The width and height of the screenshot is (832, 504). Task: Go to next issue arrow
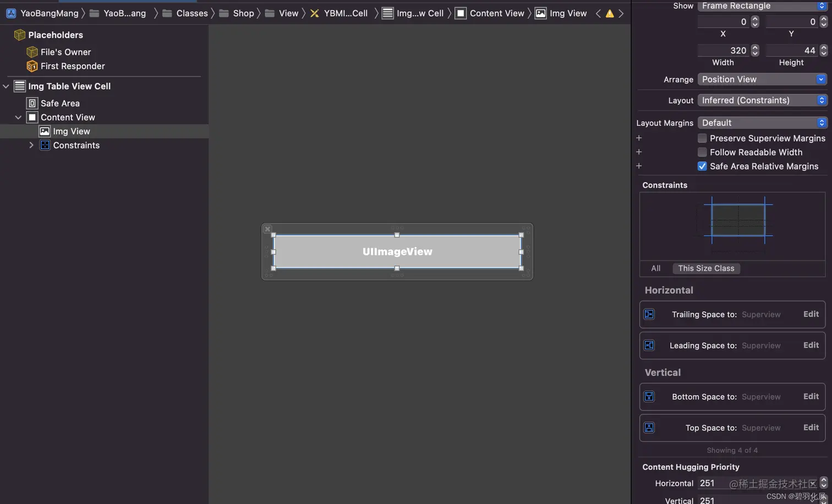click(621, 13)
